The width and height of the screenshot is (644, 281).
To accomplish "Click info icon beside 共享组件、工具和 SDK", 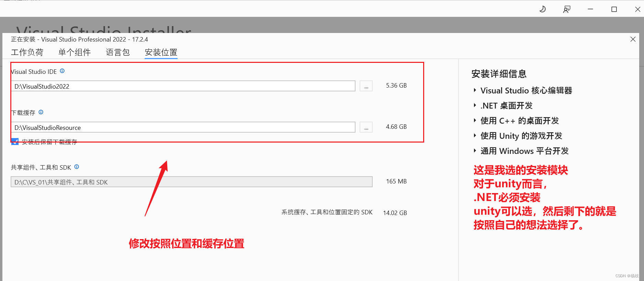I will click(77, 167).
